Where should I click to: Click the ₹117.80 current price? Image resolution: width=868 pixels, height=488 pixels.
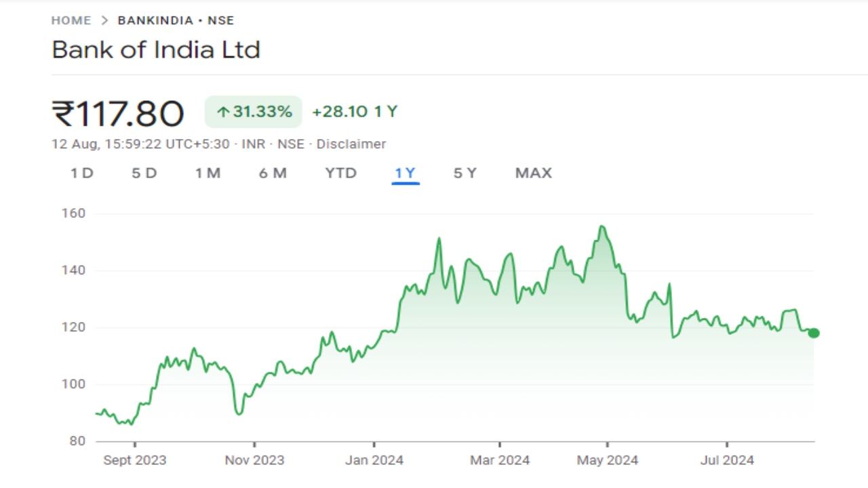(118, 113)
